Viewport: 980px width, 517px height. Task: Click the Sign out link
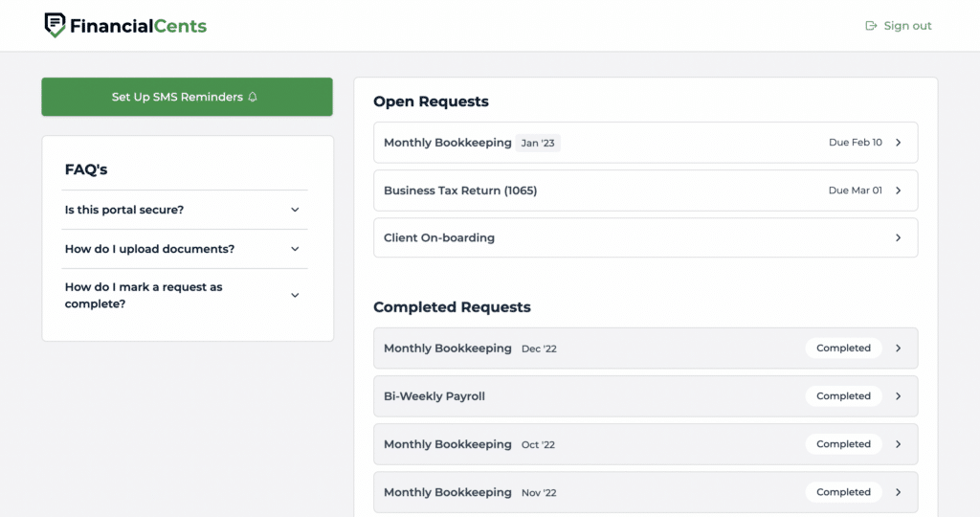[x=898, y=26]
